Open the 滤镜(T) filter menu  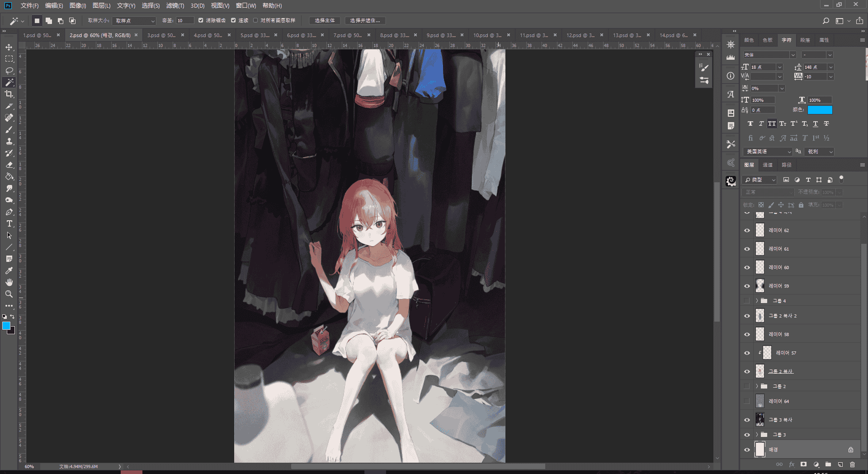[x=175, y=5]
